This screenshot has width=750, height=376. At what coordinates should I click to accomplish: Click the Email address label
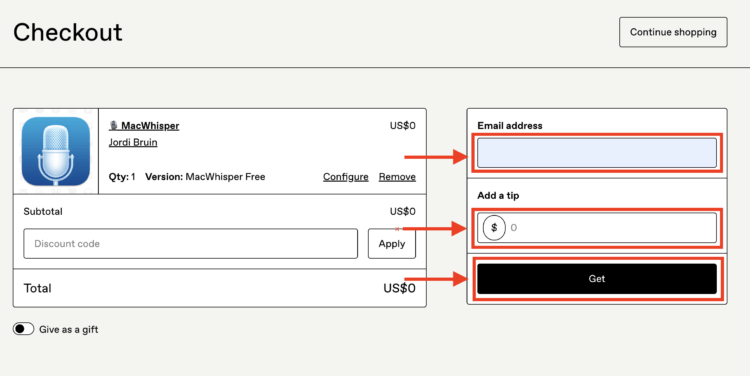(510, 126)
